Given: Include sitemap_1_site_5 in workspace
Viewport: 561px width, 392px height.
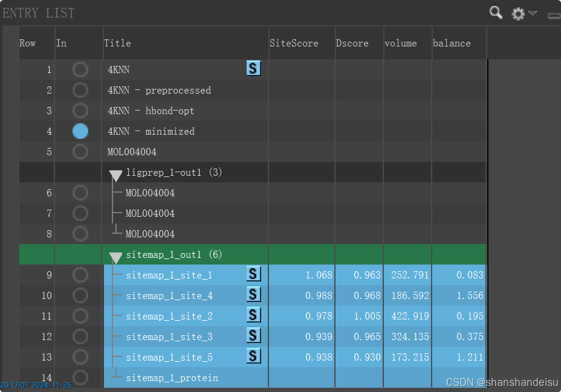Looking at the screenshot, I should (x=80, y=357).
